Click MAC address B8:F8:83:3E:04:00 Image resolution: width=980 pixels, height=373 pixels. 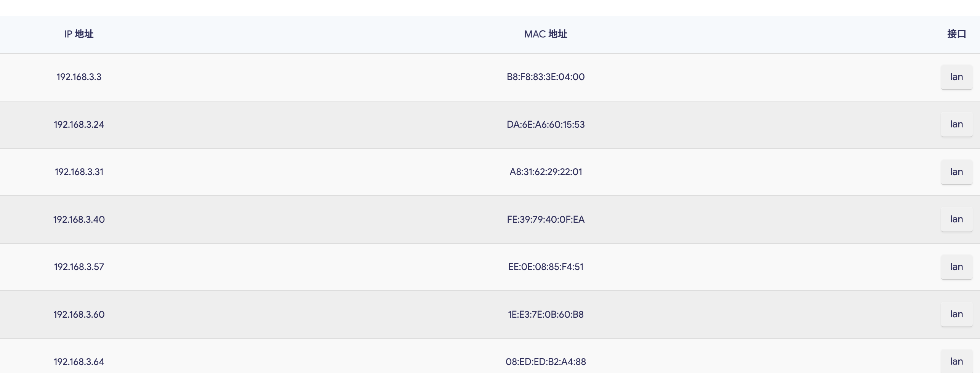tap(546, 77)
